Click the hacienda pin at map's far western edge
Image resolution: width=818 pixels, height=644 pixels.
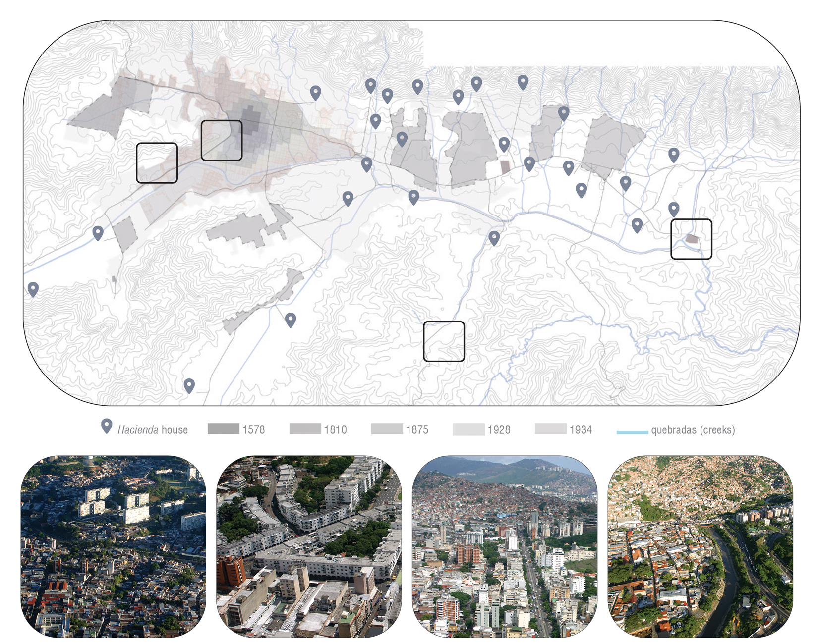click(33, 289)
